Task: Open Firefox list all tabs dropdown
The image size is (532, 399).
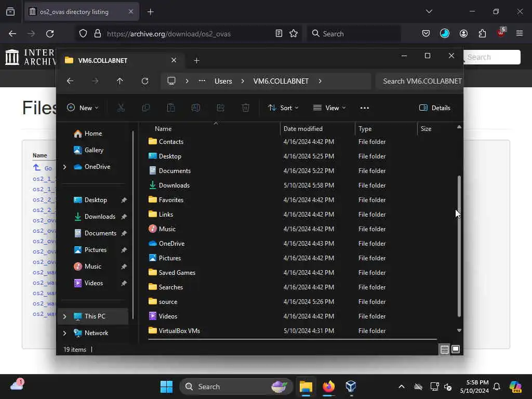Action: point(429,11)
